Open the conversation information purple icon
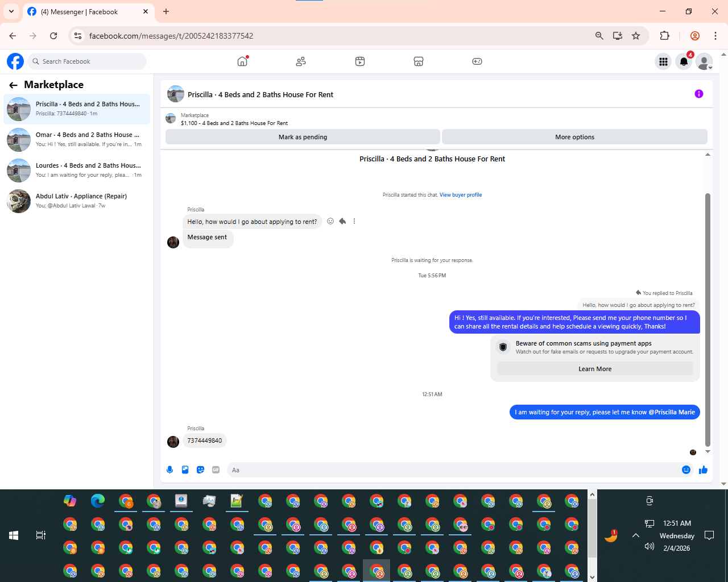This screenshot has width=728, height=582. click(699, 94)
